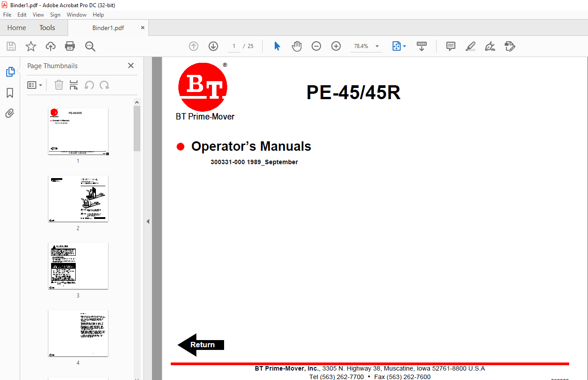This screenshot has height=380, width=588.
Task: Add a comment note icon
Action: [451, 46]
